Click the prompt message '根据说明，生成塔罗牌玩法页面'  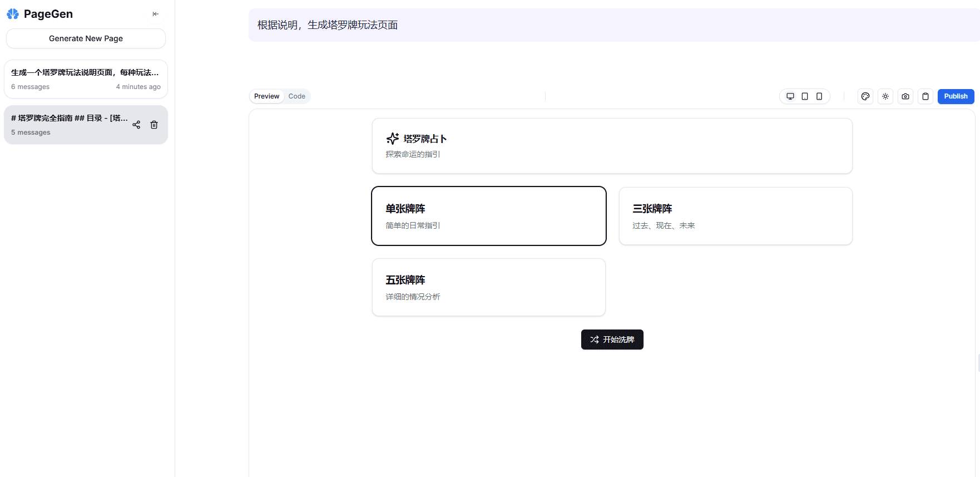point(328,25)
